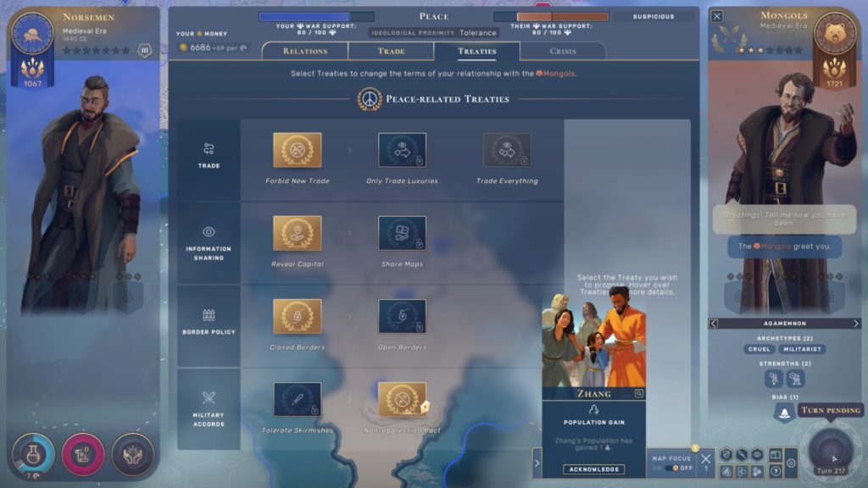Viewport: 868px width, 488px height.
Task: Click the Mongols link in instructions
Action: pos(556,74)
